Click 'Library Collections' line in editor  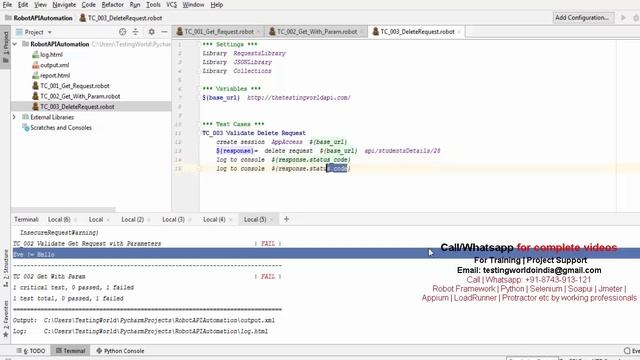[237, 71]
